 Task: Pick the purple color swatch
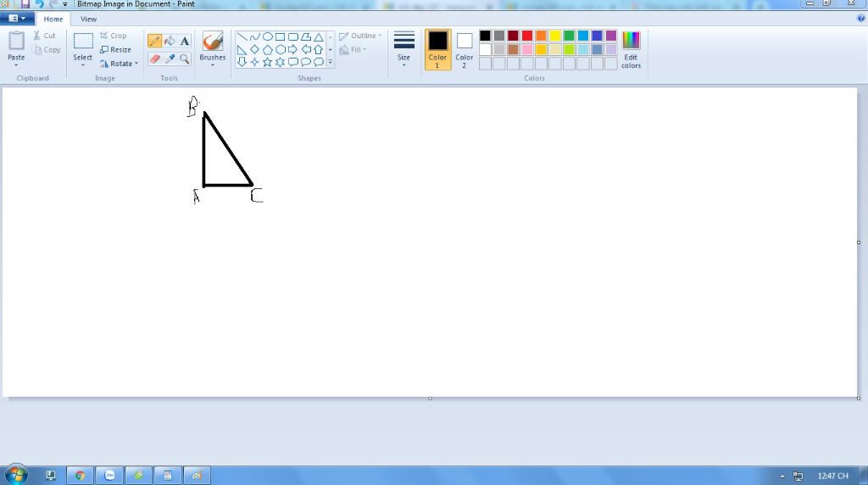pyautogui.click(x=610, y=36)
